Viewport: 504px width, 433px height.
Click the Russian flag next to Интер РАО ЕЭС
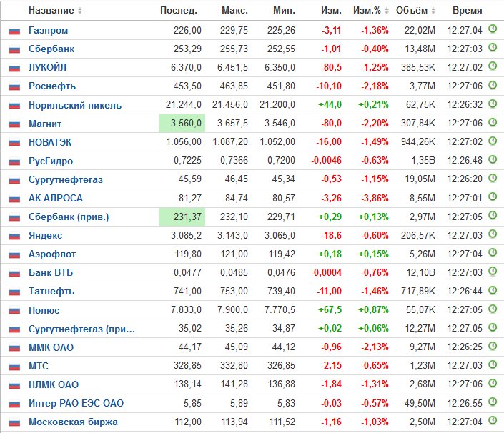pyautogui.click(x=14, y=404)
